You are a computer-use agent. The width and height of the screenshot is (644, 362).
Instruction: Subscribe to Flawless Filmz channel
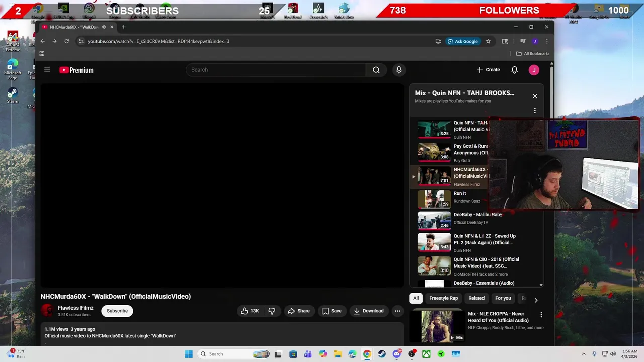point(117,311)
